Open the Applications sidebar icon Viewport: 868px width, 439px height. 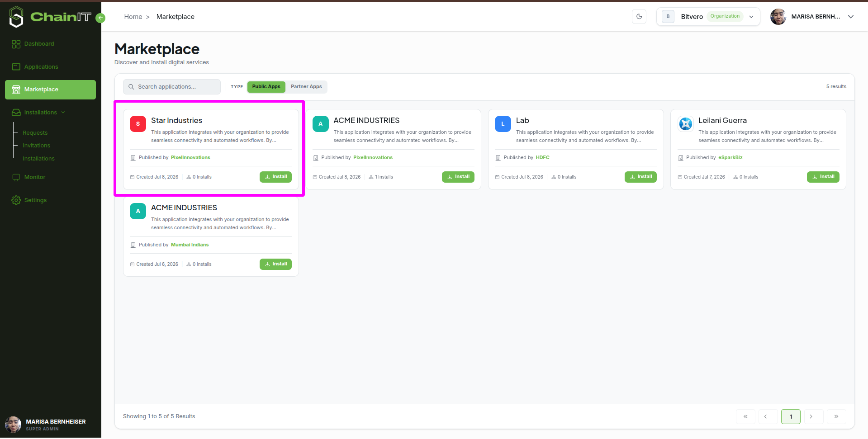(16, 67)
